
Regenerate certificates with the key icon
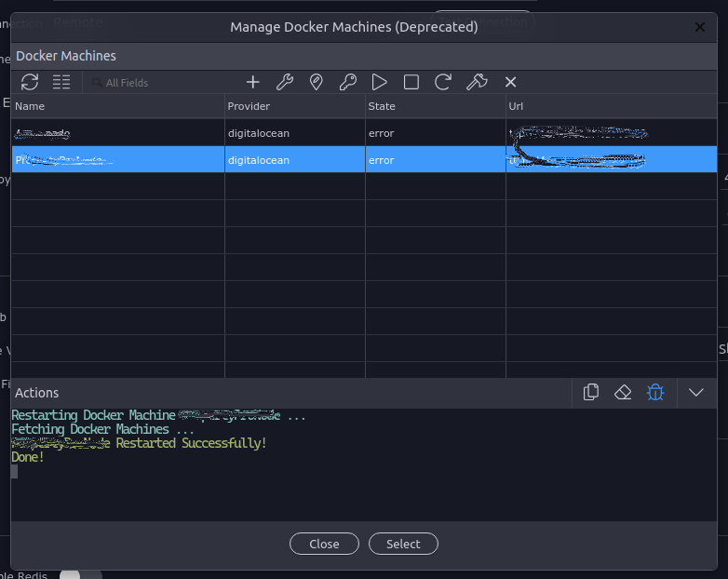348,82
